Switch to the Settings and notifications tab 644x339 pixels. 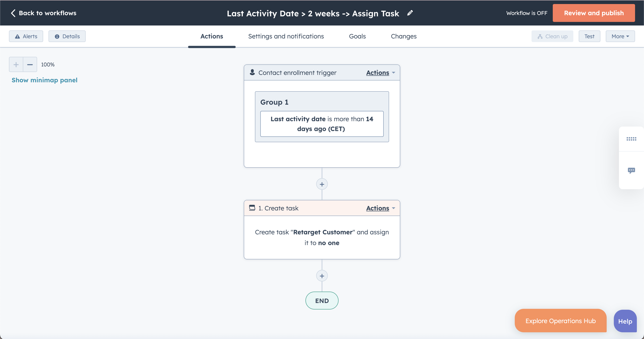click(x=286, y=36)
